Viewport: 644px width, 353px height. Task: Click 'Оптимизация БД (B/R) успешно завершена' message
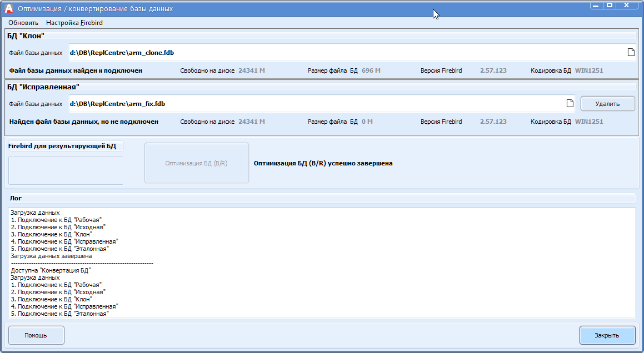tap(323, 163)
